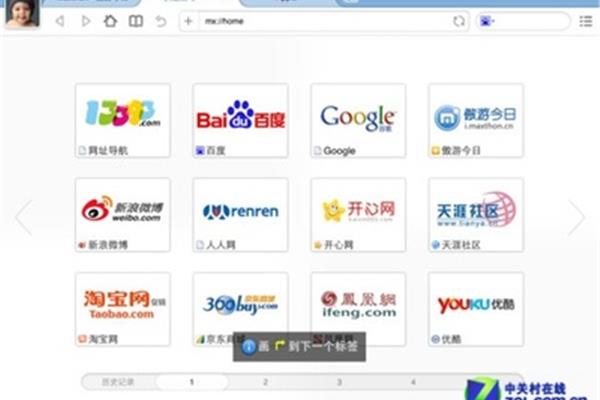Click the Google label under its tile
The height and width of the screenshot is (400, 600).
pos(339,151)
